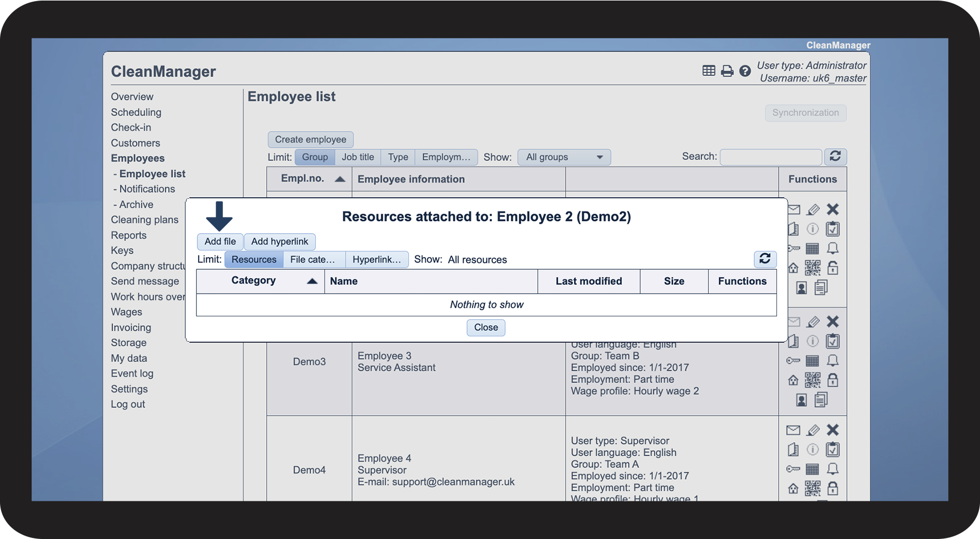This screenshot has height=539, width=980.
Task: Click the bell icon for Employee 4
Action: pyautogui.click(x=832, y=469)
